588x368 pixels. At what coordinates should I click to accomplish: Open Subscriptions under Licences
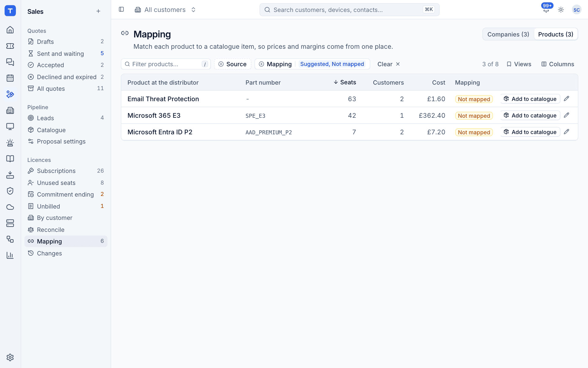point(66,171)
